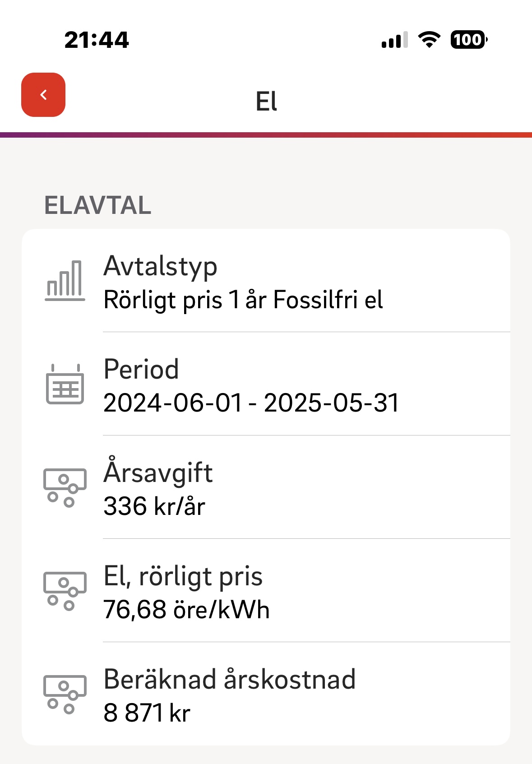
Task: Select the El, rörligt pris label
Action: [x=183, y=576]
